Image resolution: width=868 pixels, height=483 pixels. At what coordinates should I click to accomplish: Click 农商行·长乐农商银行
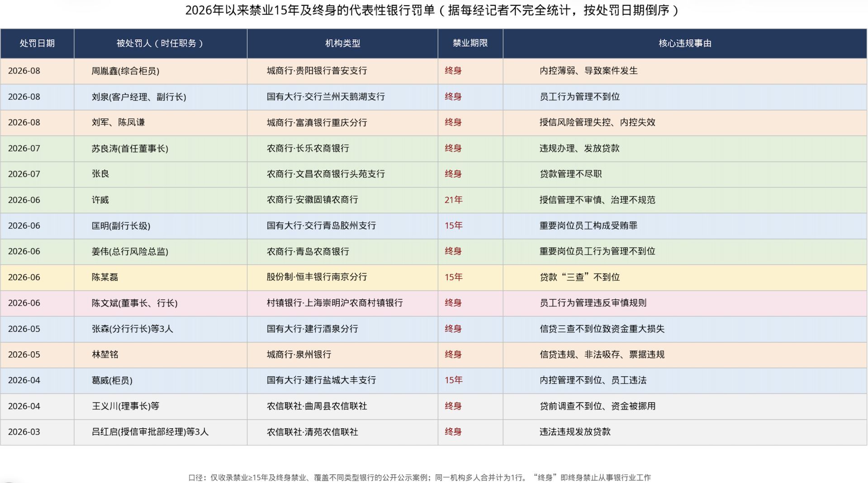tap(308, 148)
